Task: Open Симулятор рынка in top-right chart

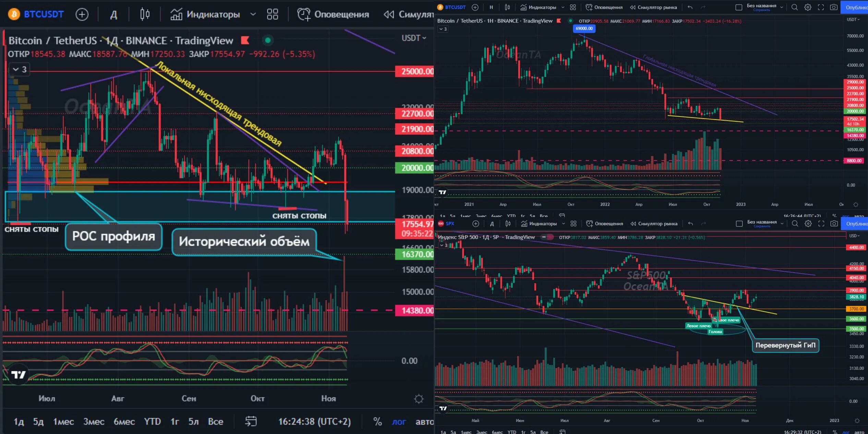Action: tap(653, 7)
